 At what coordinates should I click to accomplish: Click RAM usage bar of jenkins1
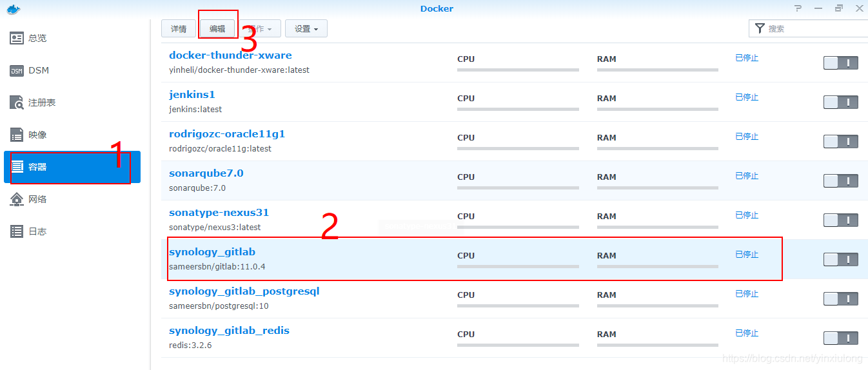click(x=658, y=109)
